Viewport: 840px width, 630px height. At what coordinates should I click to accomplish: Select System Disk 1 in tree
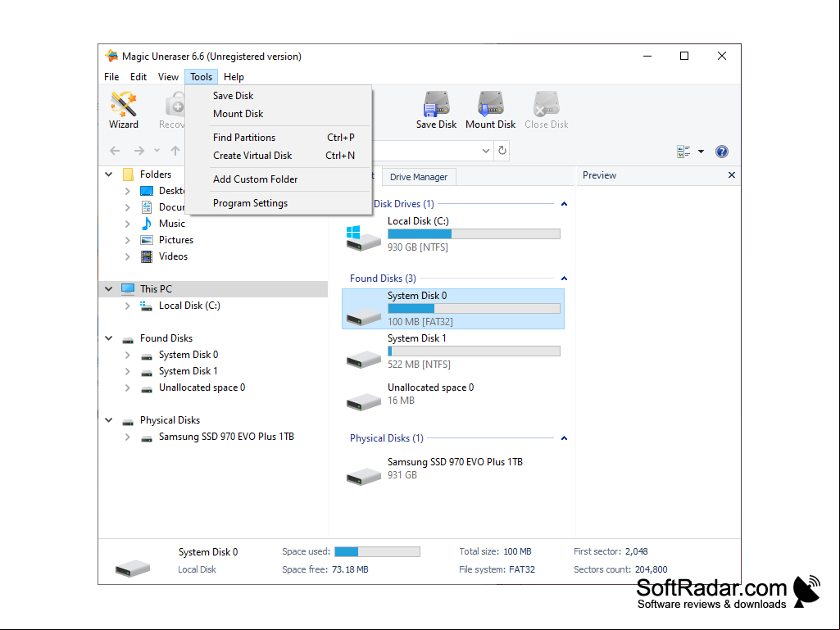point(188,371)
